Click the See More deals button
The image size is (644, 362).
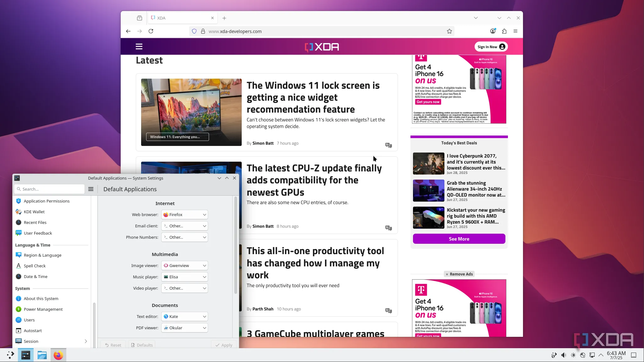tap(459, 239)
